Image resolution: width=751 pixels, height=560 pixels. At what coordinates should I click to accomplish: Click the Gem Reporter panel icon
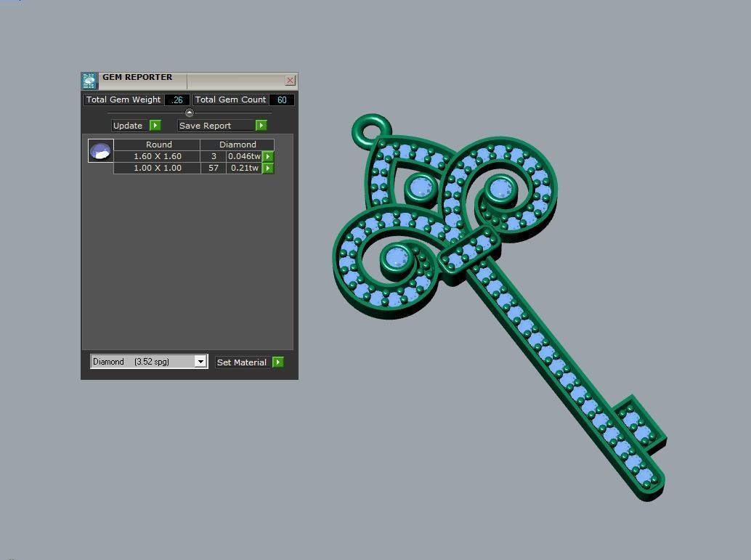click(89, 81)
